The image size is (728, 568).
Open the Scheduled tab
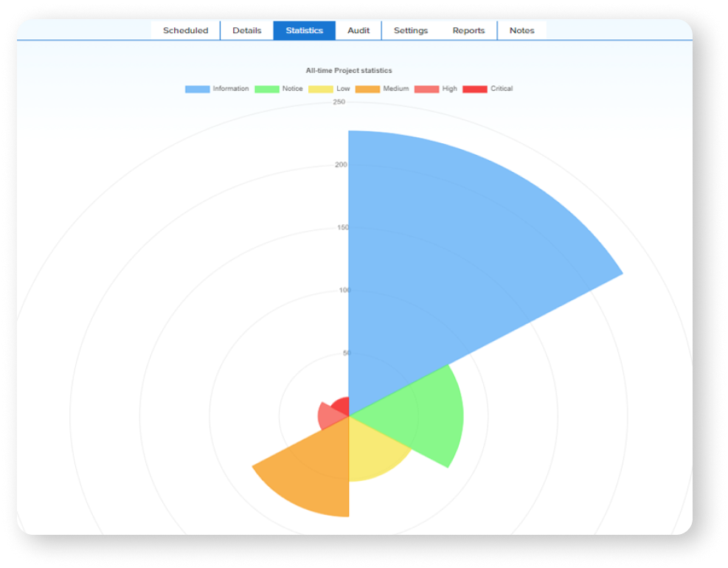click(185, 30)
